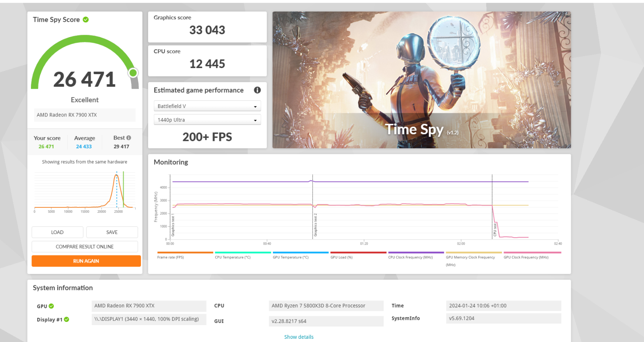Click the green check beside Display #1

coord(66,319)
